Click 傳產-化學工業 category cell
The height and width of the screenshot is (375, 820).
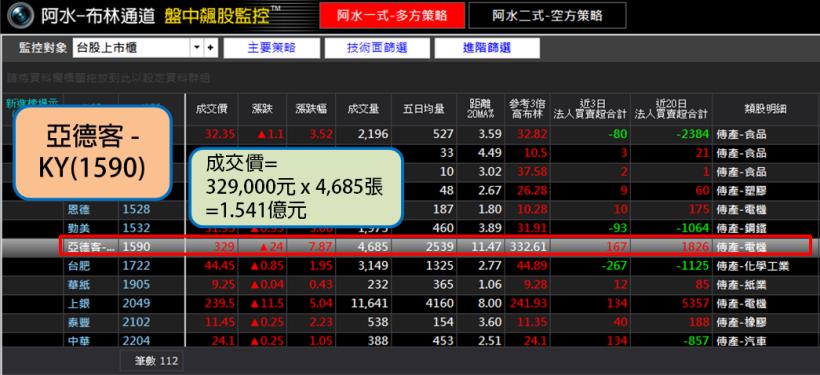click(x=753, y=266)
